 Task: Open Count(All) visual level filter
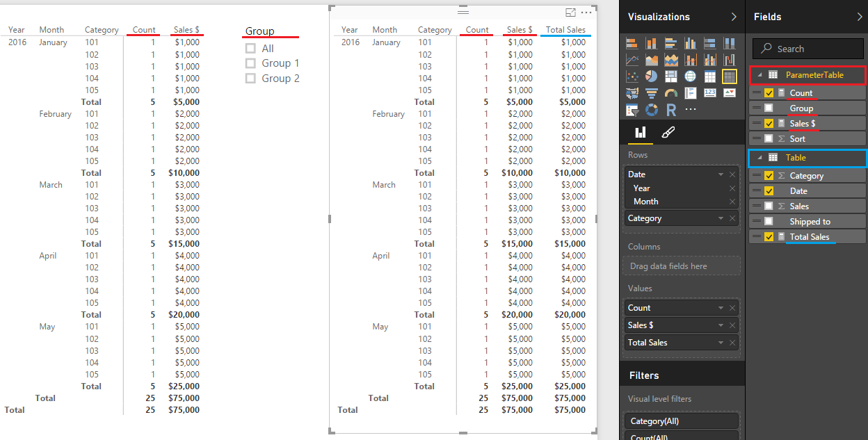click(680, 437)
